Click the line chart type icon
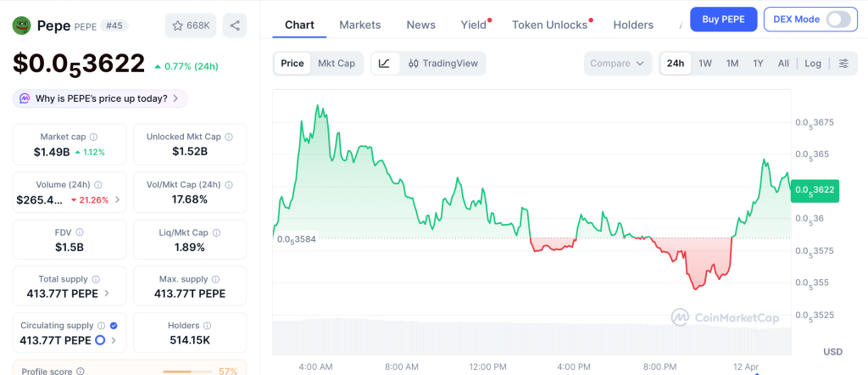This screenshot has width=868, height=375. point(384,64)
